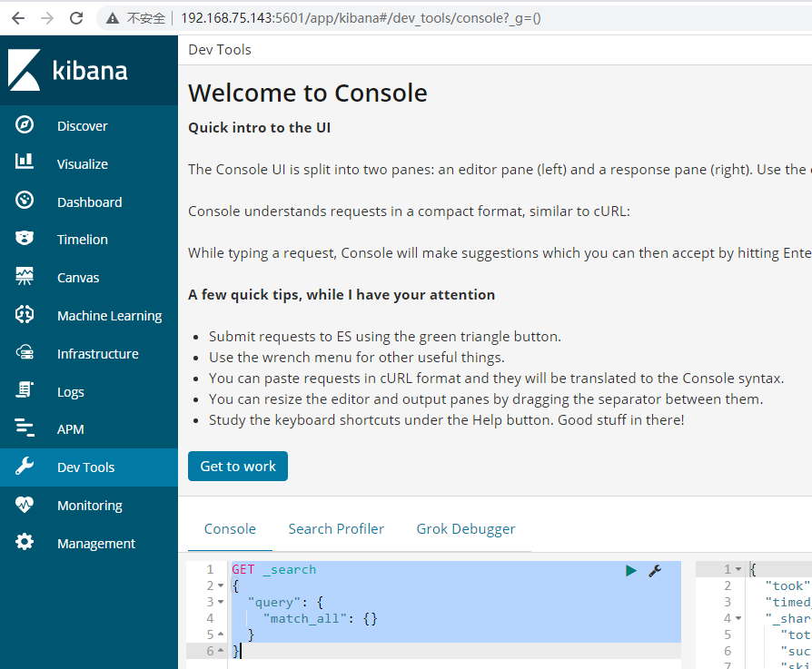812x669 pixels.
Task: Go back with browser back arrow
Action: tap(18, 18)
